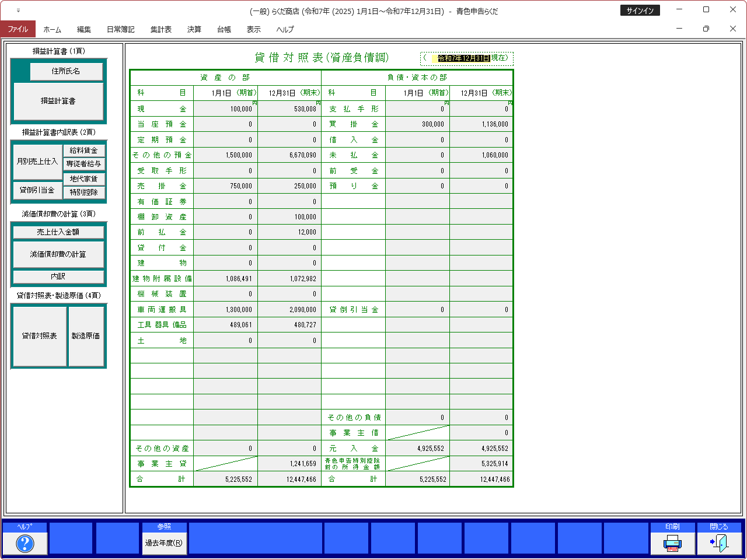Open the 集計表 menu
The height and width of the screenshot is (560, 747).
tap(161, 29)
